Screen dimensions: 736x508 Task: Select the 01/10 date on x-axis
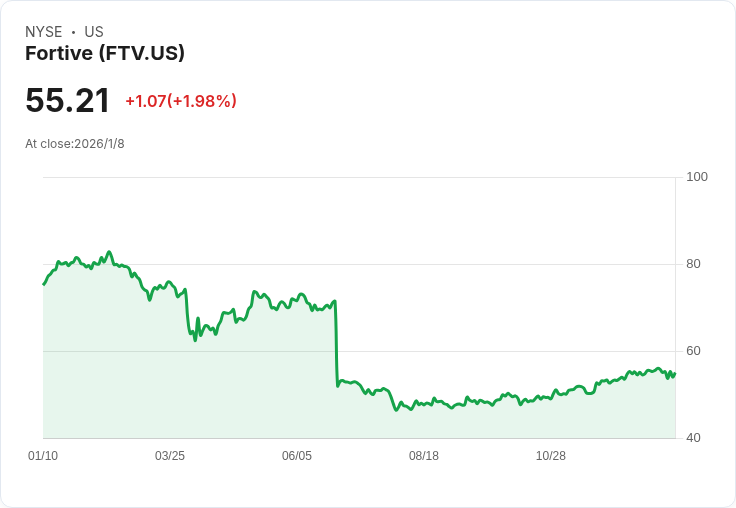tap(43, 456)
